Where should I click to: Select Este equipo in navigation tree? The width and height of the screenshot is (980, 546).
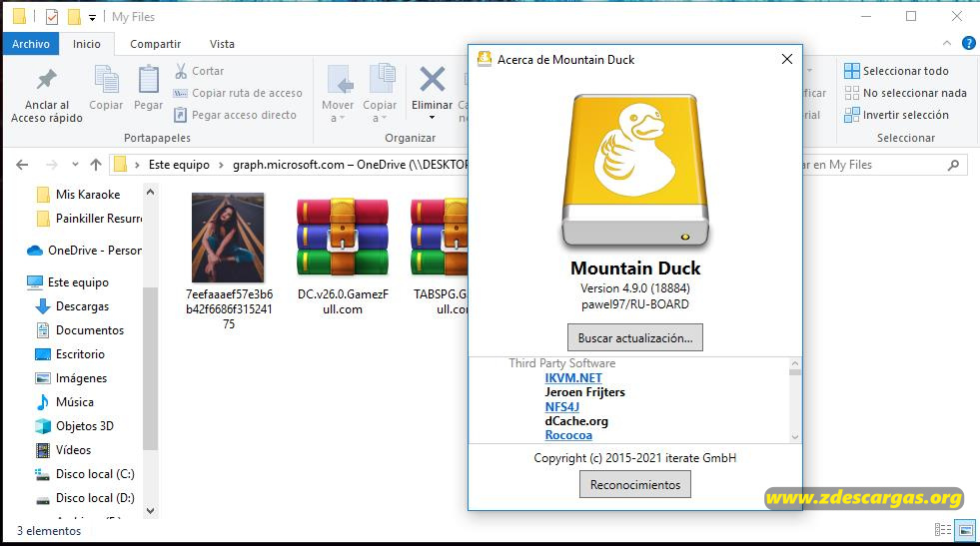(68, 282)
